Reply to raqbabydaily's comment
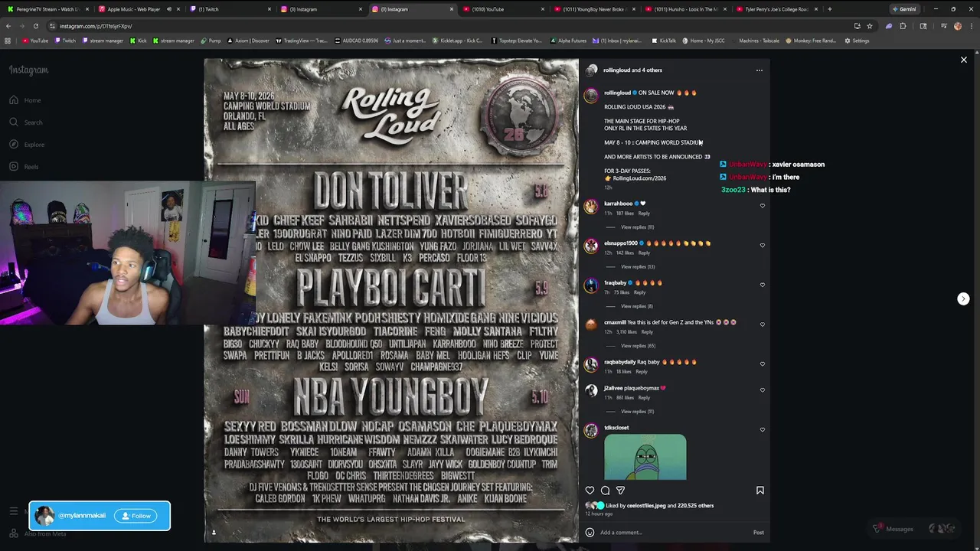Screen dimensions: 980x551 pyautogui.click(x=642, y=372)
